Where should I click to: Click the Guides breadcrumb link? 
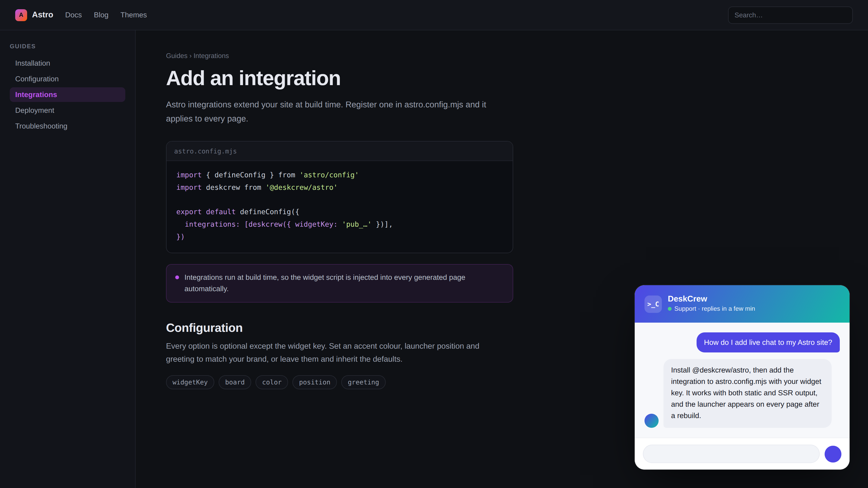click(177, 56)
